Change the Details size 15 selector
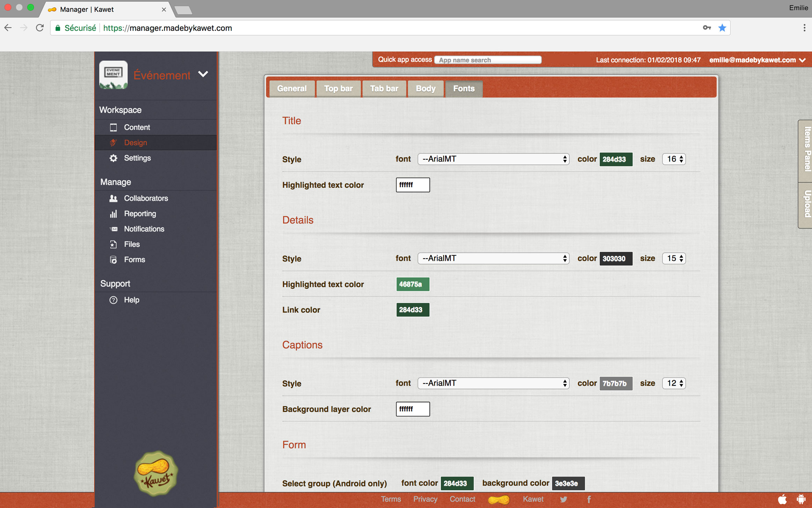Image resolution: width=812 pixels, height=508 pixels. pos(674,258)
